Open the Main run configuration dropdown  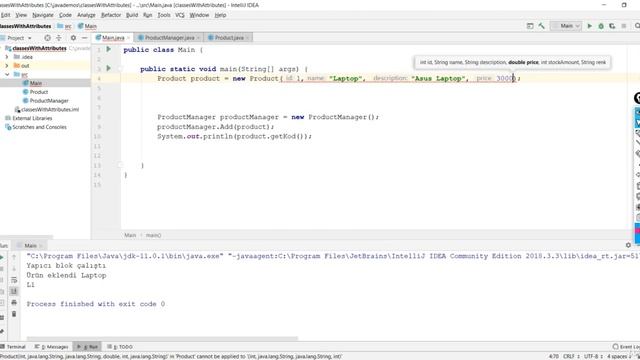[x=566, y=26]
